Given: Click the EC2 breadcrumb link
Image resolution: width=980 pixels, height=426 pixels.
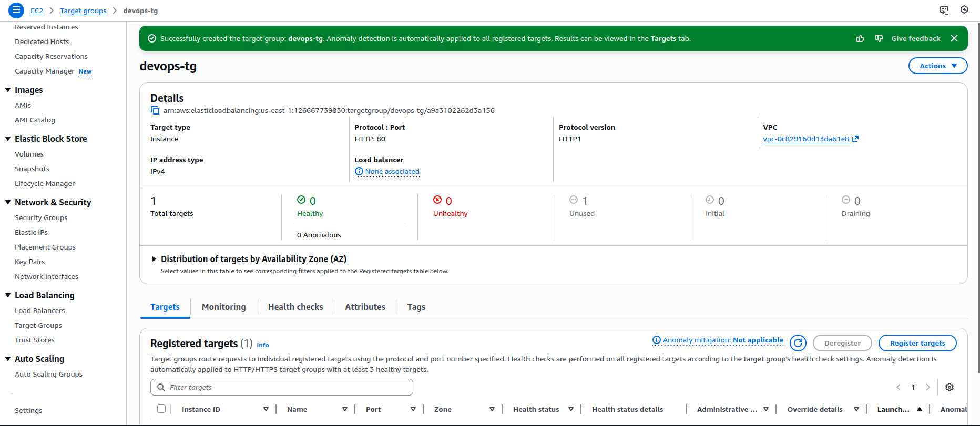Looking at the screenshot, I should (x=37, y=11).
